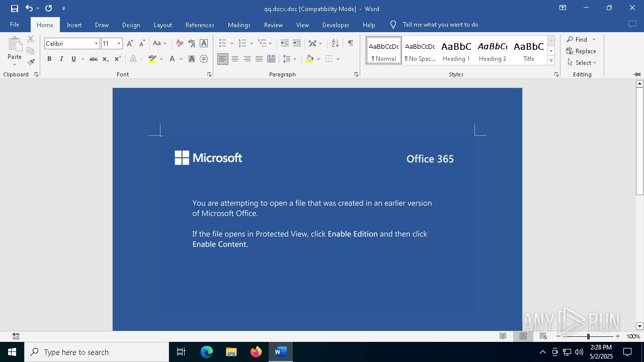
Task: Justify the paragraph text
Action: point(259,59)
